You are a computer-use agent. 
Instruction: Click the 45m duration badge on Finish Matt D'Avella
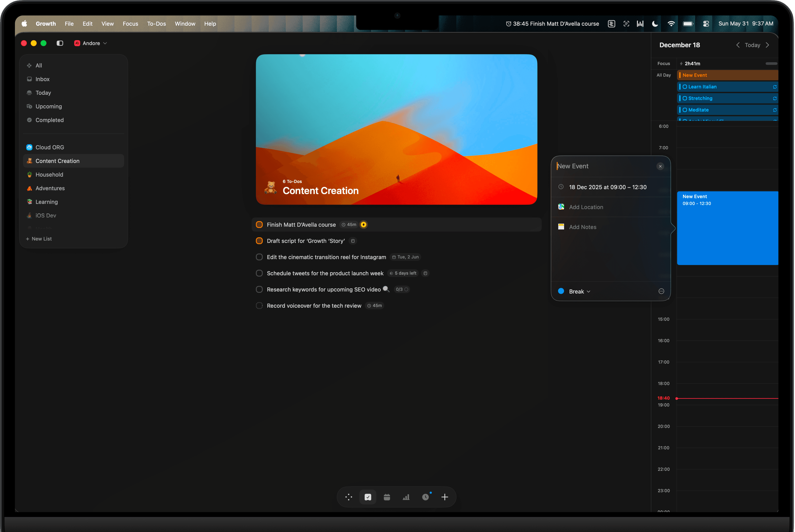349,225
